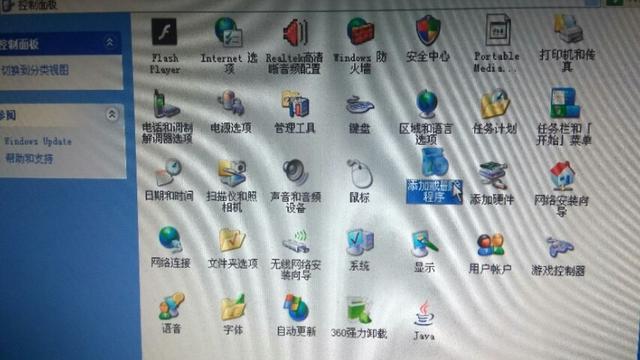The width and height of the screenshot is (640, 360).
Task: Open Portable Media icon
Action: pyautogui.click(x=498, y=30)
